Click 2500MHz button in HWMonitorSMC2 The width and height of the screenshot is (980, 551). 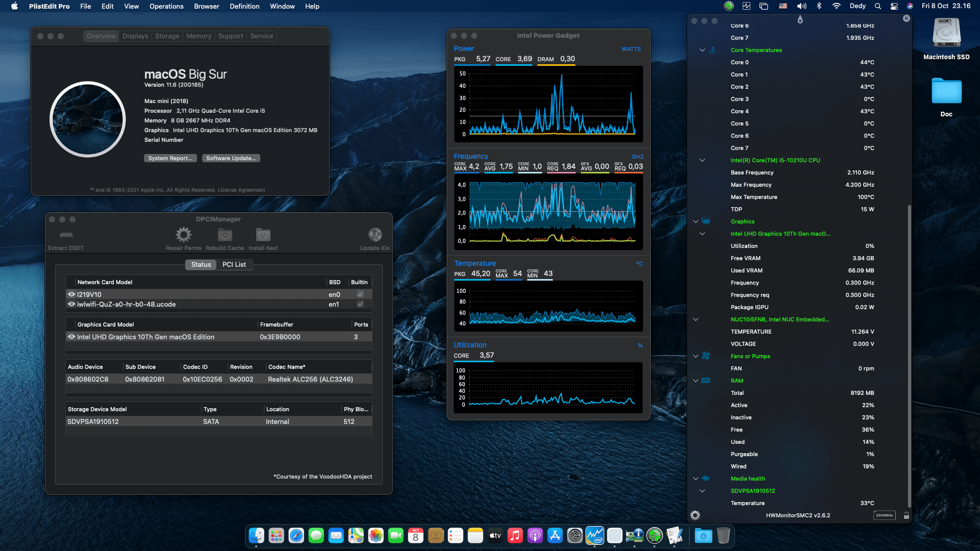tap(885, 515)
